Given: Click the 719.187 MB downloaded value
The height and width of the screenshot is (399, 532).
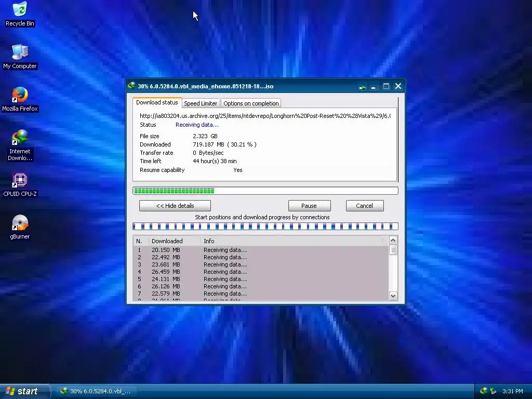Looking at the screenshot, I should pyautogui.click(x=224, y=144).
